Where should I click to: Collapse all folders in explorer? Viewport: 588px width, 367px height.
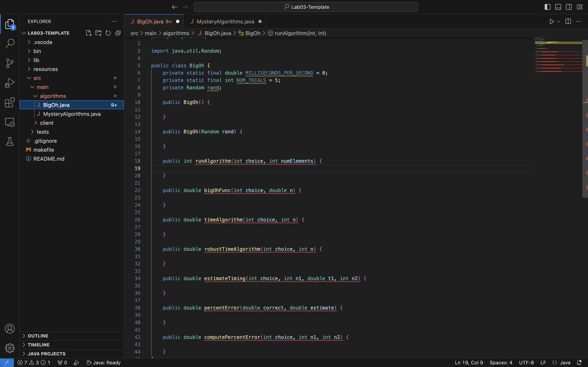click(118, 33)
